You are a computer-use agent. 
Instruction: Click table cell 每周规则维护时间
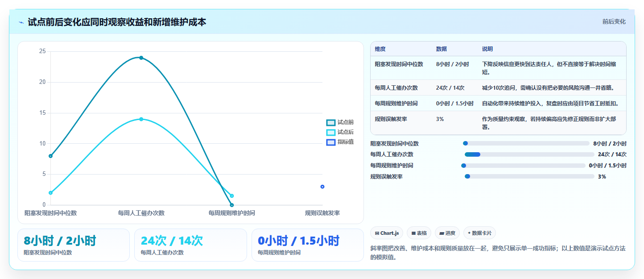click(396, 104)
